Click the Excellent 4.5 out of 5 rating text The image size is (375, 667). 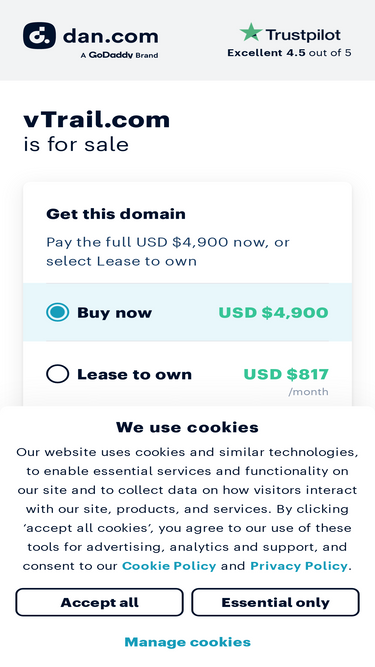pyautogui.click(x=289, y=53)
